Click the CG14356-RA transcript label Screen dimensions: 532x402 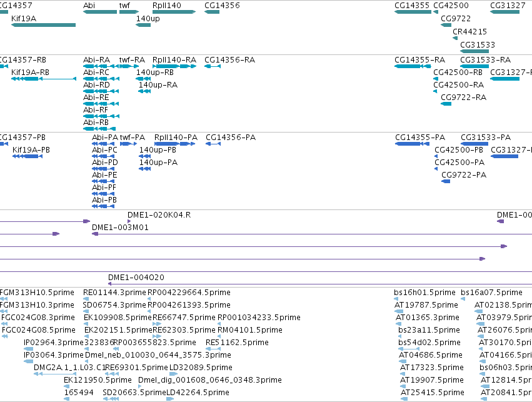tap(229, 60)
